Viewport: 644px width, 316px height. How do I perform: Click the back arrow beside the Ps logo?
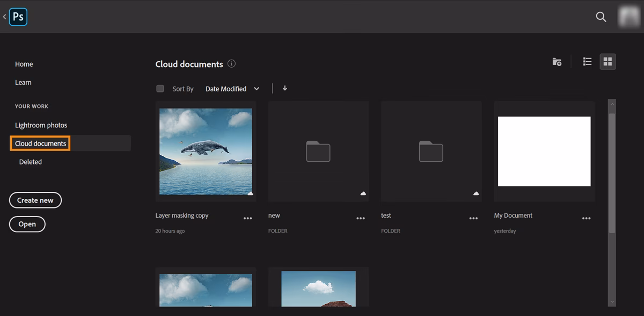coord(4,17)
